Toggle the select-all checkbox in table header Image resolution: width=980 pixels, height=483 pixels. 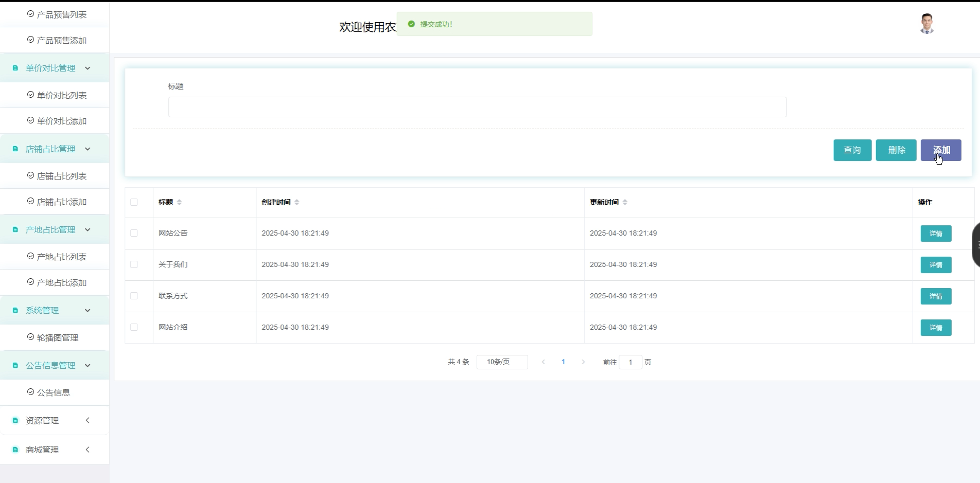click(x=134, y=202)
